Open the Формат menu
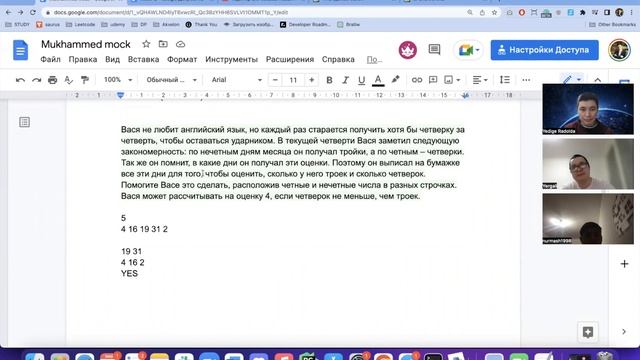Viewport: 640px width, 360px height. 182,60
